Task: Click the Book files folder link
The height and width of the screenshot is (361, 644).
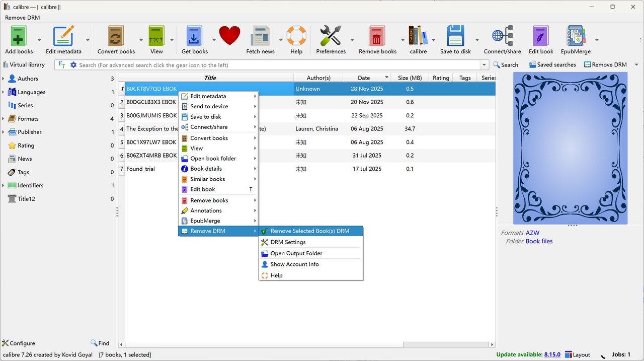Action: point(539,241)
